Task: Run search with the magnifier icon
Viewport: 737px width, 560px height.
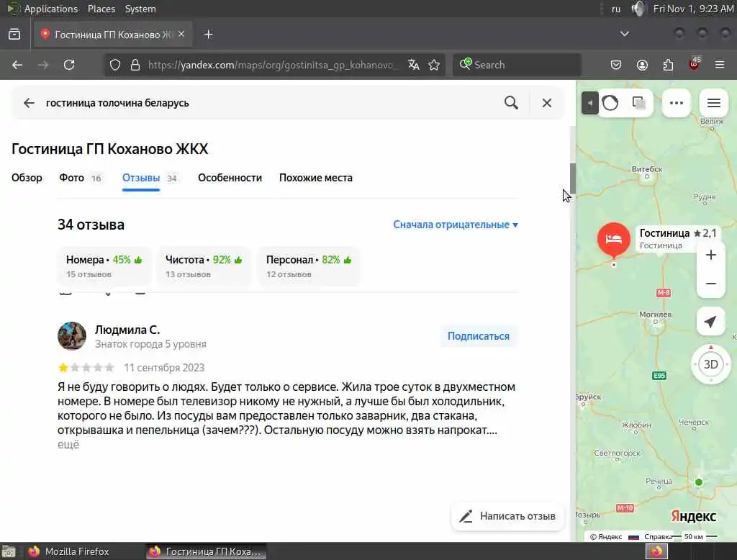Action: click(512, 102)
